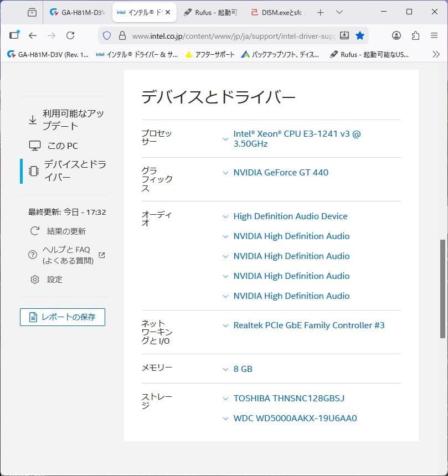The width and height of the screenshot is (448, 476).
Task: Open the extensions puzzle icon
Action: pos(415,35)
